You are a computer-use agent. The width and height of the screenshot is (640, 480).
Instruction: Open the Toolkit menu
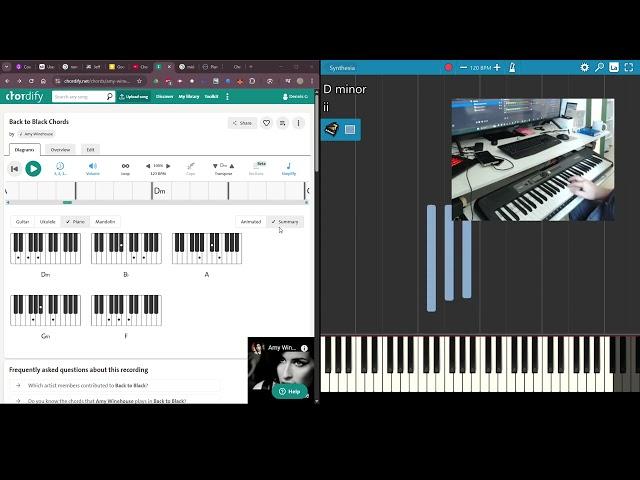tap(211, 97)
